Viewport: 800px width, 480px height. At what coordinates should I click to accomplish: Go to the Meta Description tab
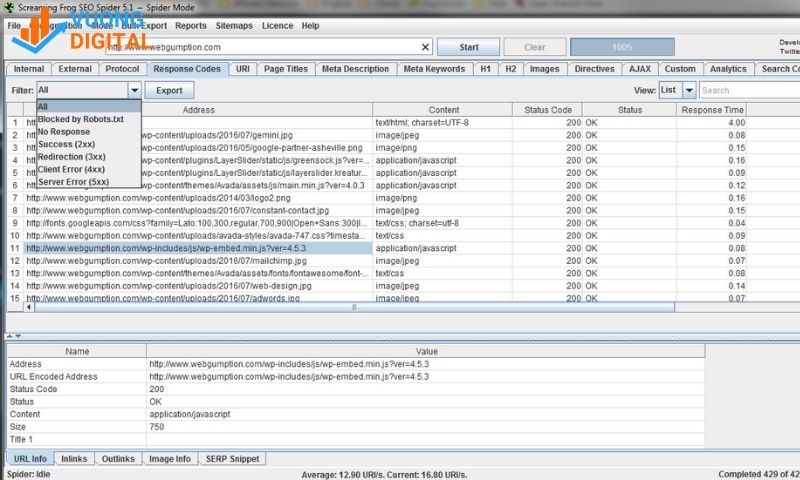(355, 69)
